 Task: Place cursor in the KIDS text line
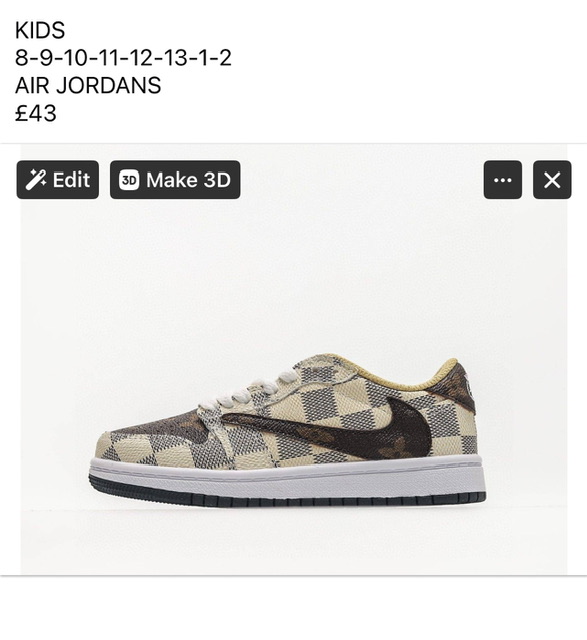[x=40, y=31]
